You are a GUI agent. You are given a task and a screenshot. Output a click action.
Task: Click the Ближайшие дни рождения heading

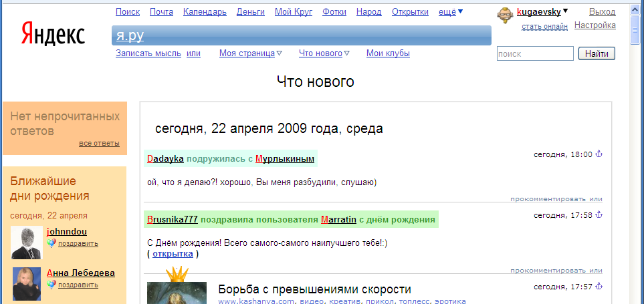[x=49, y=188]
